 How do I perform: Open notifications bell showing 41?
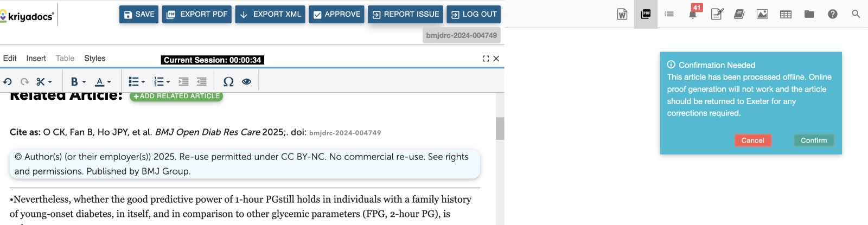693,14
